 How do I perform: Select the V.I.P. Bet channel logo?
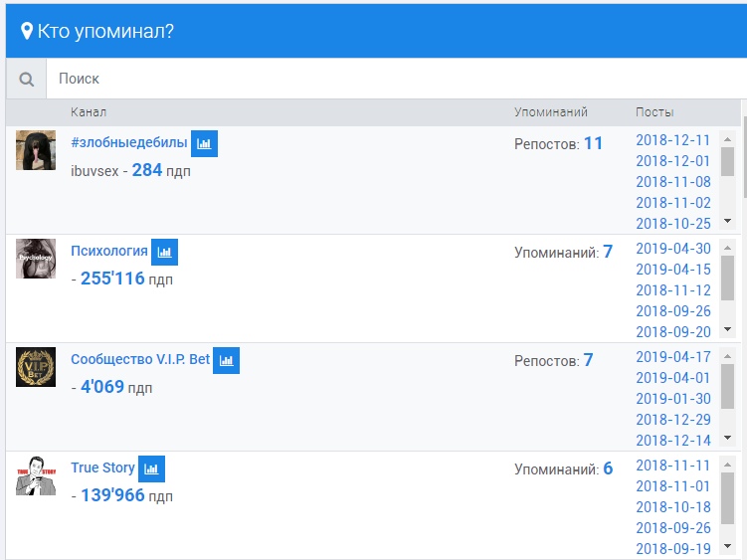[x=36, y=367]
